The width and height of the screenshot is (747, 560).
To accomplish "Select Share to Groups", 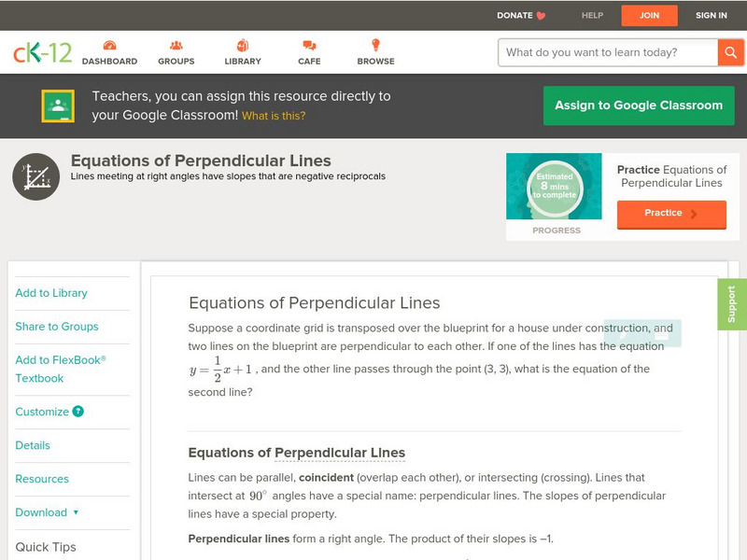I will tap(57, 327).
